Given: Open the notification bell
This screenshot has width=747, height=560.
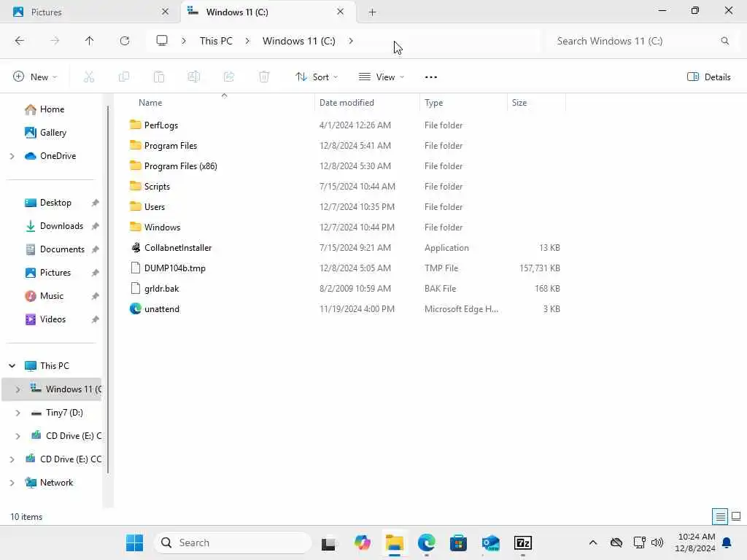Looking at the screenshot, I should click(x=727, y=542).
